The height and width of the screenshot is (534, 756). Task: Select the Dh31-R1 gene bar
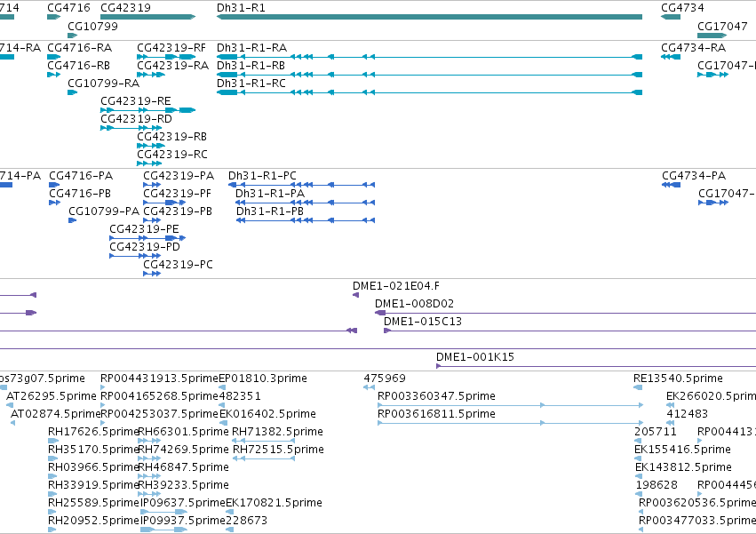[429, 17]
